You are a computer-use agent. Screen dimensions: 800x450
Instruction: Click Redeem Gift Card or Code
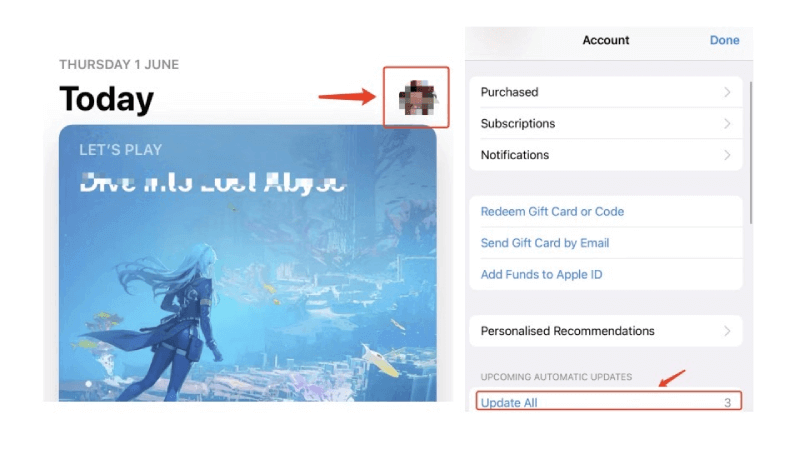click(552, 212)
